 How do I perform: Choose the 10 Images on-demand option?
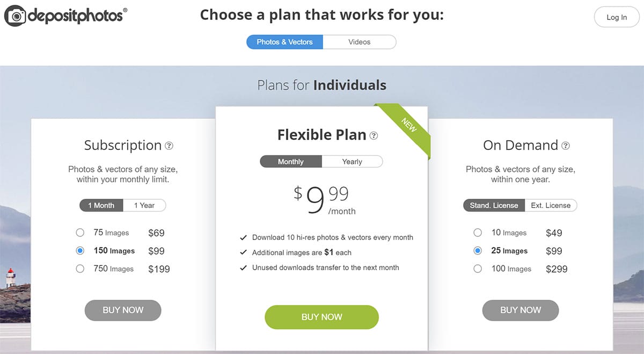point(478,233)
